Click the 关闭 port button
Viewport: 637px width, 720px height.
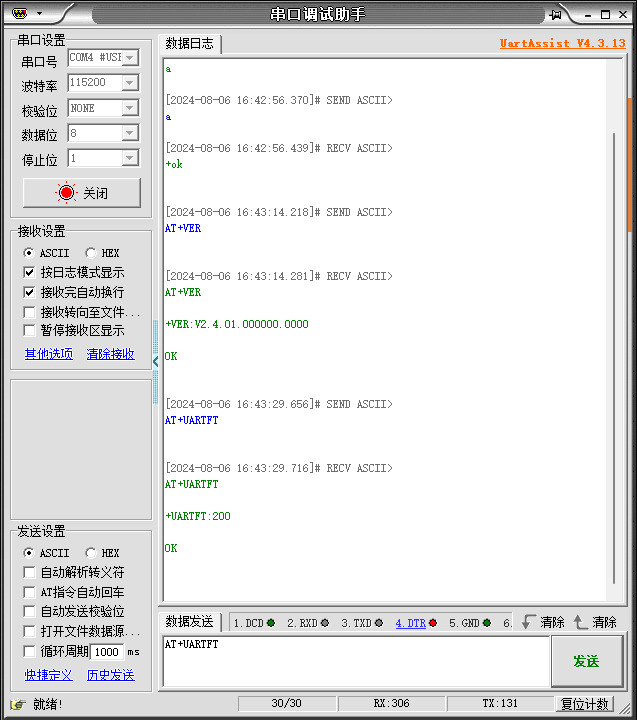(x=82, y=193)
